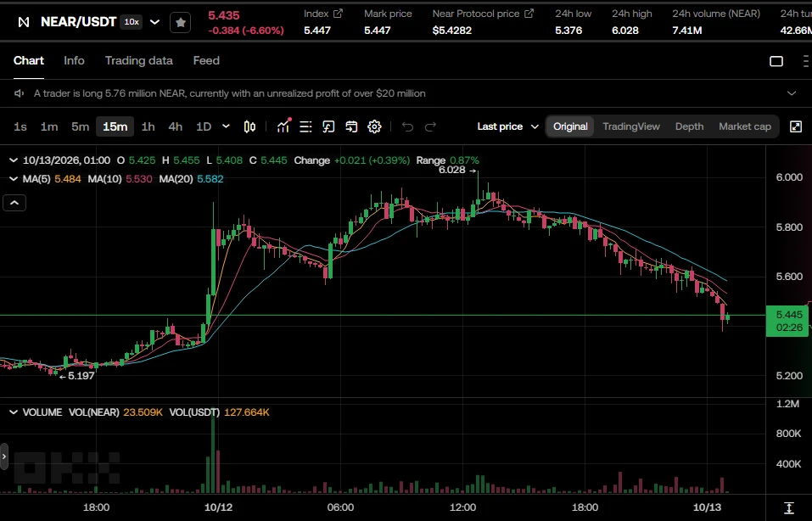The height and width of the screenshot is (521, 812).
Task: Click the toolbar icon left of the gear
Action: [x=351, y=126]
